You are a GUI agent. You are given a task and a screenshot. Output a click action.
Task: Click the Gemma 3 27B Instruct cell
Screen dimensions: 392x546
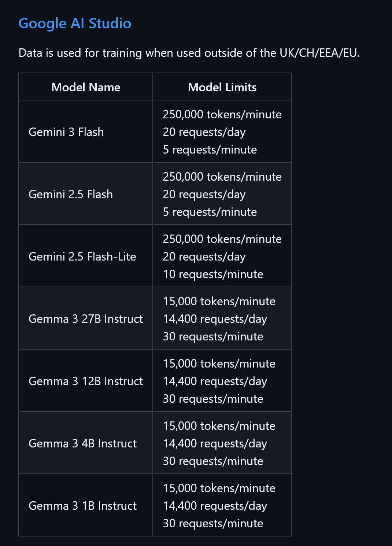[86, 319]
